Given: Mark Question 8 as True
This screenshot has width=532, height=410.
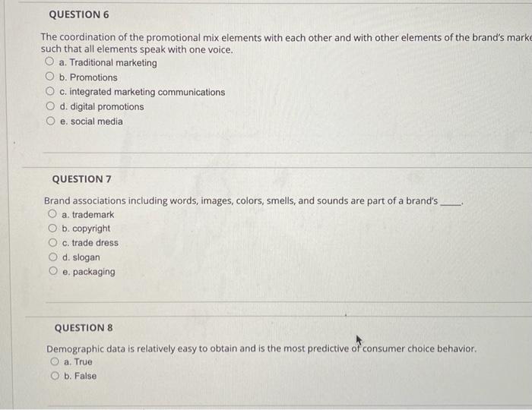Looking at the screenshot, I should pyautogui.click(x=55, y=361).
